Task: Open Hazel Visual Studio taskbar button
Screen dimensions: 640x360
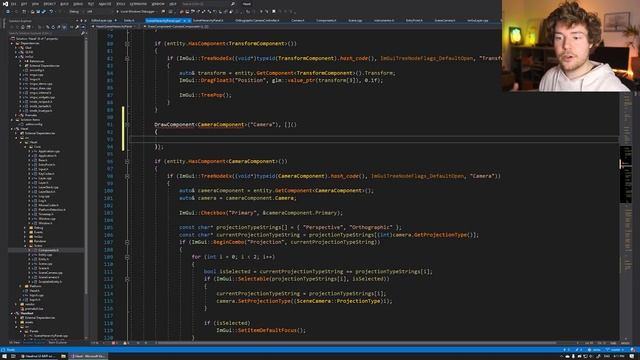Action: pyautogui.click(x=87, y=356)
